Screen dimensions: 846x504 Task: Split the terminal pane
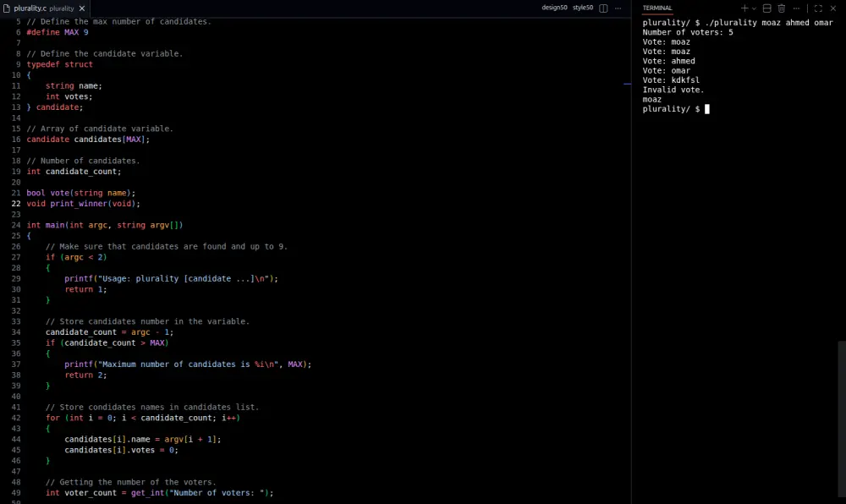[766, 8]
